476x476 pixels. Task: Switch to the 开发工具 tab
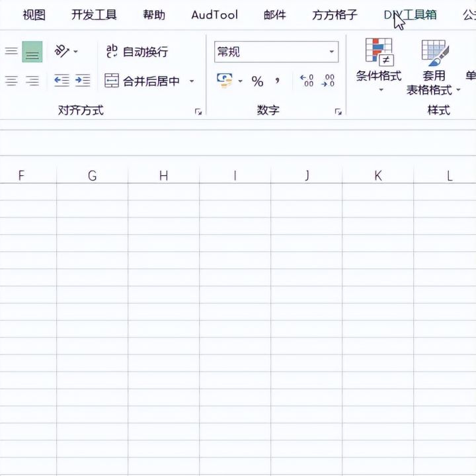tap(94, 15)
